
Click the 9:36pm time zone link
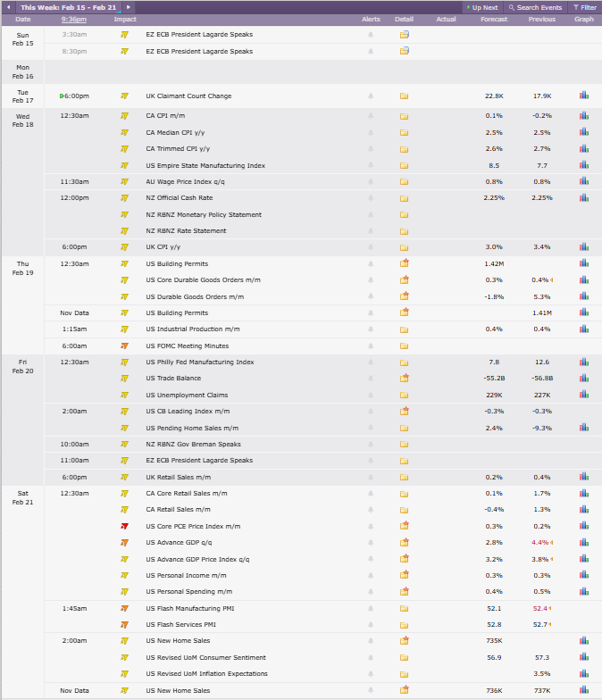coord(74,20)
